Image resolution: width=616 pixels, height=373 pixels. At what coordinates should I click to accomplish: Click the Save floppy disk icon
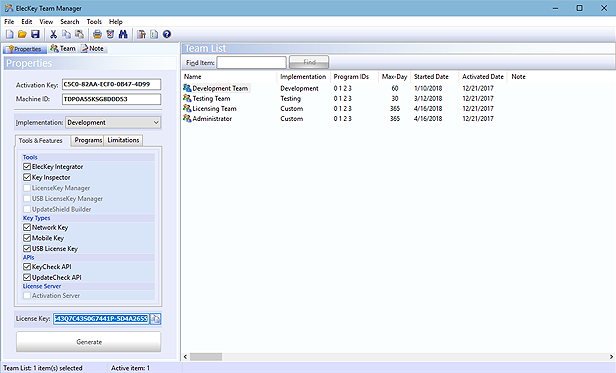point(35,35)
